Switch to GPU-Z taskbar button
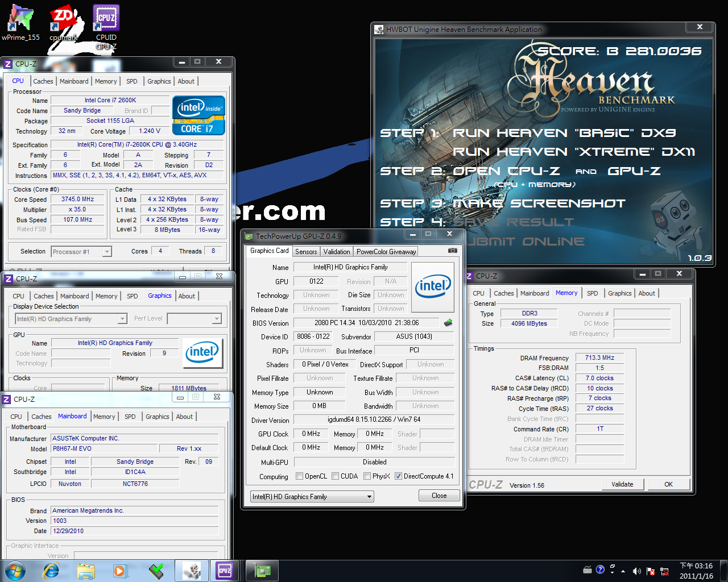This screenshot has width=728, height=582. pos(262,571)
